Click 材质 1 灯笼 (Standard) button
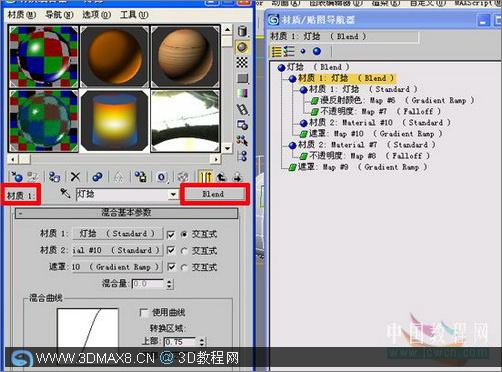 pyautogui.click(x=118, y=234)
